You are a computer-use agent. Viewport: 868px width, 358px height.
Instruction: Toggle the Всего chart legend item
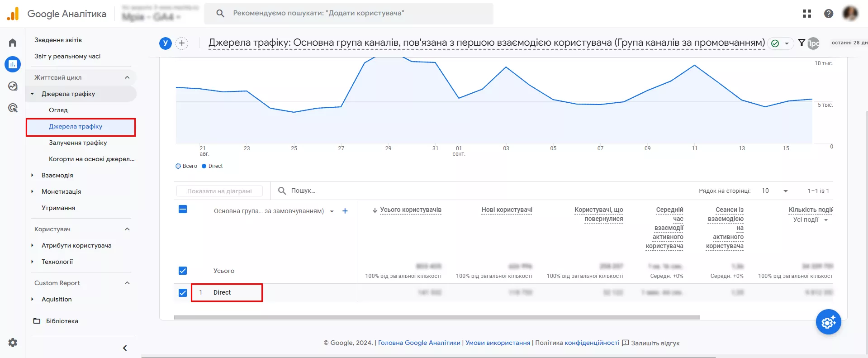pyautogui.click(x=186, y=166)
